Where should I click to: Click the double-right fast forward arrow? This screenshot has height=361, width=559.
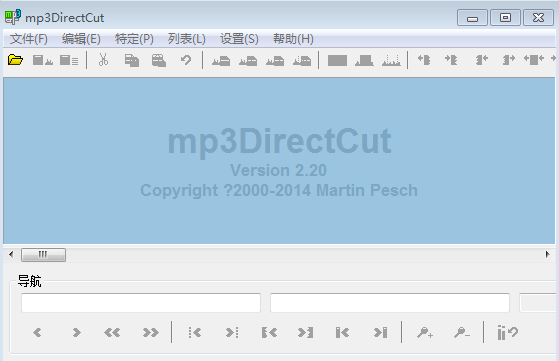click(151, 333)
